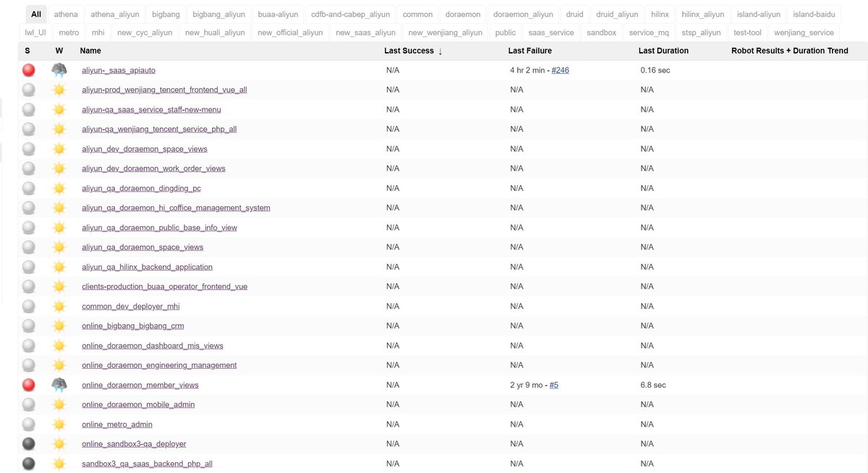Sort by Last Duration column header
The width and height of the screenshot is (868, 473).
tap(663, 51)
